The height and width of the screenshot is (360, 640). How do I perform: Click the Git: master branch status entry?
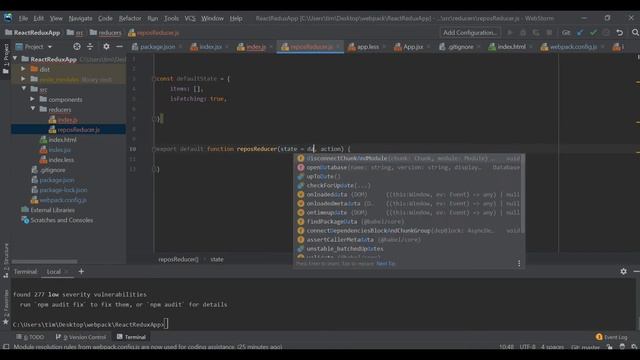coord(585,347)
